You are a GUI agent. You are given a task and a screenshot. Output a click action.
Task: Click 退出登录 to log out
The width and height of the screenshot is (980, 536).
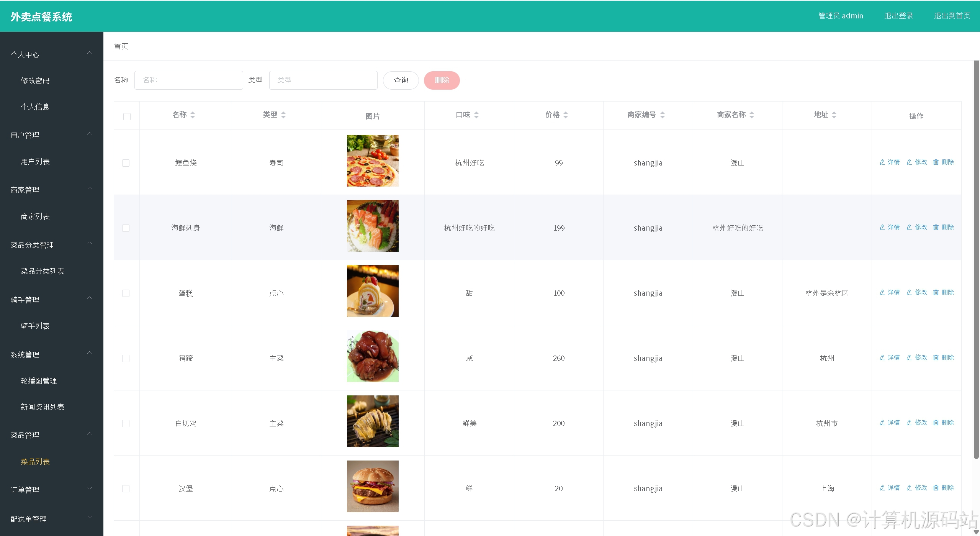(898, 16)
